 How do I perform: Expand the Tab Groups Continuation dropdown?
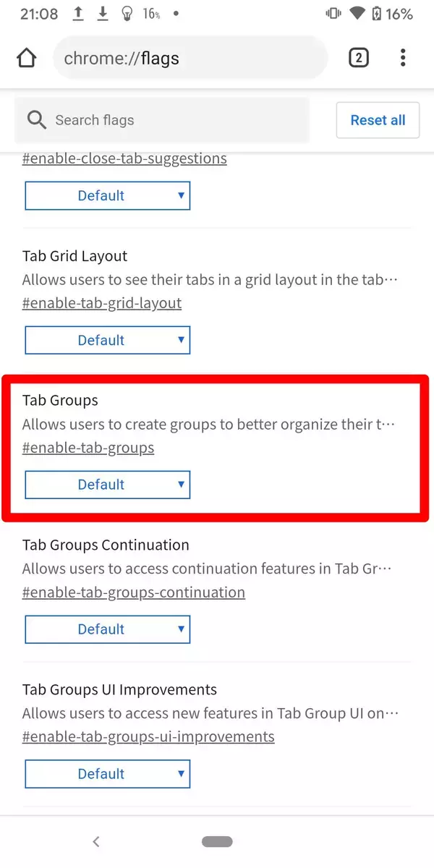pyautogui.click(x=108, y=629)
